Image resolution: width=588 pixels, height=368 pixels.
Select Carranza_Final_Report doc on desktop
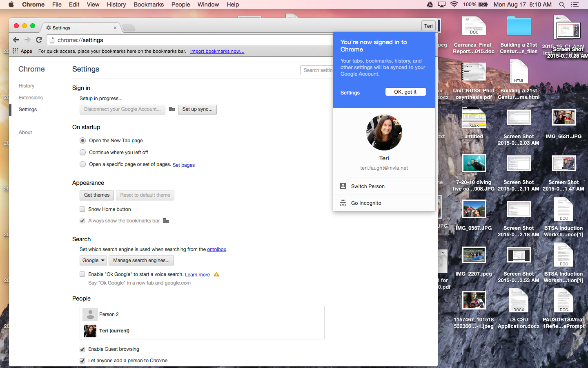point(474,26)
